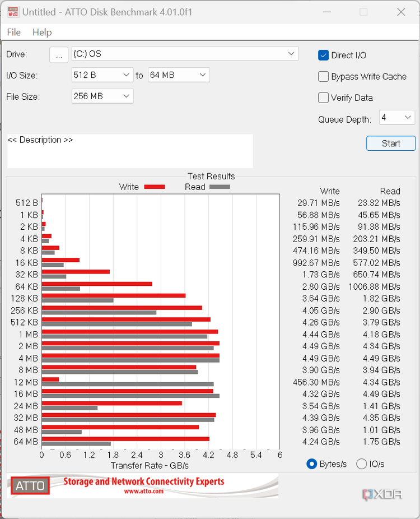Click the 256 KB read value 2.90 GB/s
Screen dimensions: 420x519
tap(381, 311)
